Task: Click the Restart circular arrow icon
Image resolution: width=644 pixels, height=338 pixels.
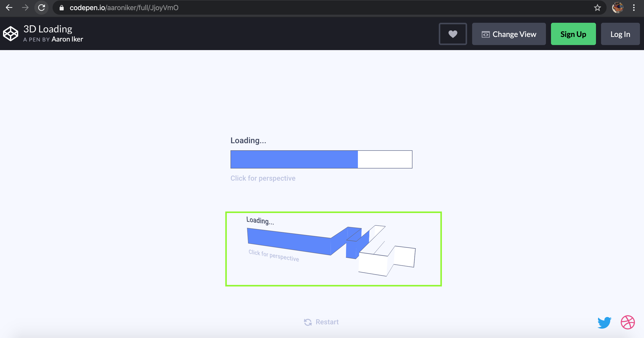Action: tap(307, 322)
